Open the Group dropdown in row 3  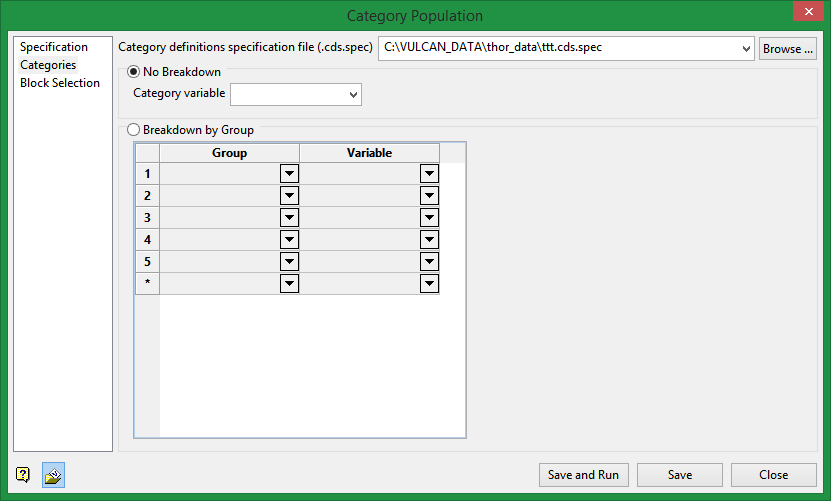(289, 218)
